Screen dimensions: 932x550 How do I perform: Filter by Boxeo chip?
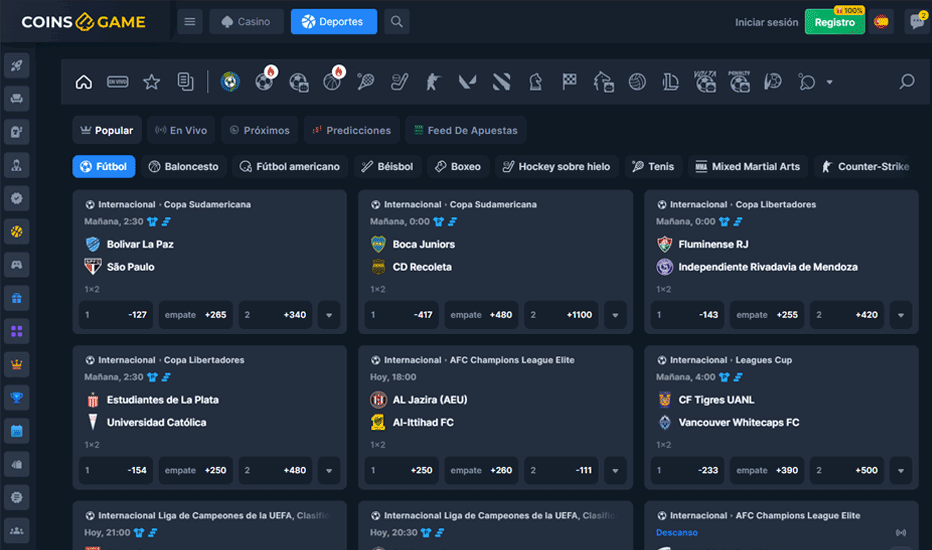[458, 166]
